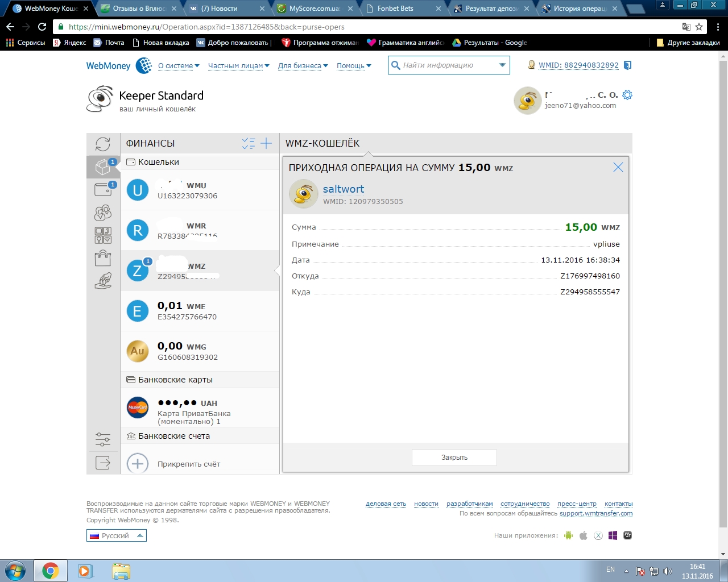
Task: Open the сотрудничество footer link
Action: (525, 504)
